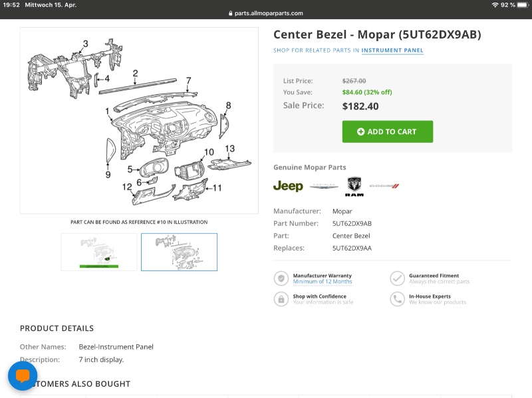
Task: Click the Chrysler wings logo
Action: pyautogui.click(x=324, y=186)
